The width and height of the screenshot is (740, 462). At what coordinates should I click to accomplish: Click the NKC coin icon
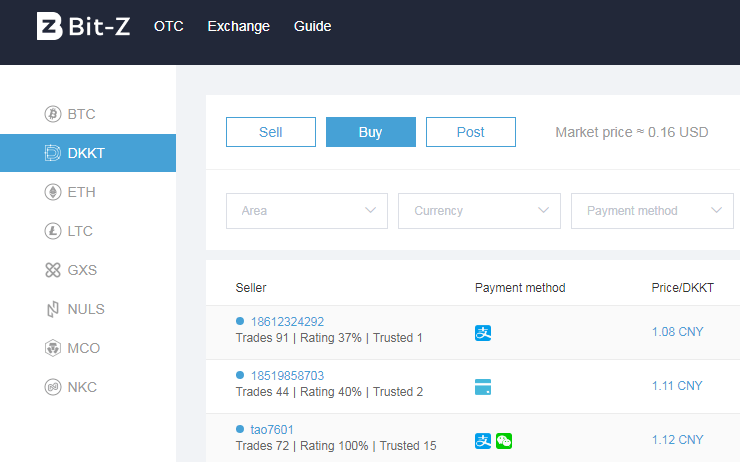point(53,387)
